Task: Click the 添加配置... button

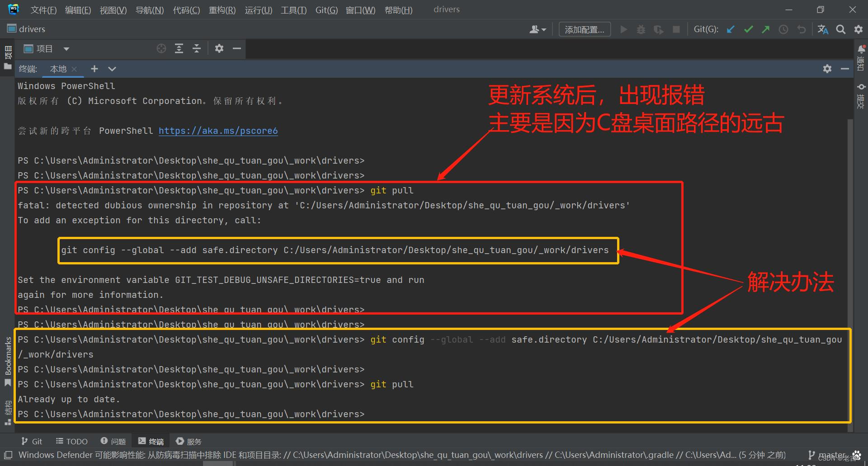Action: (x=585, y=29)
